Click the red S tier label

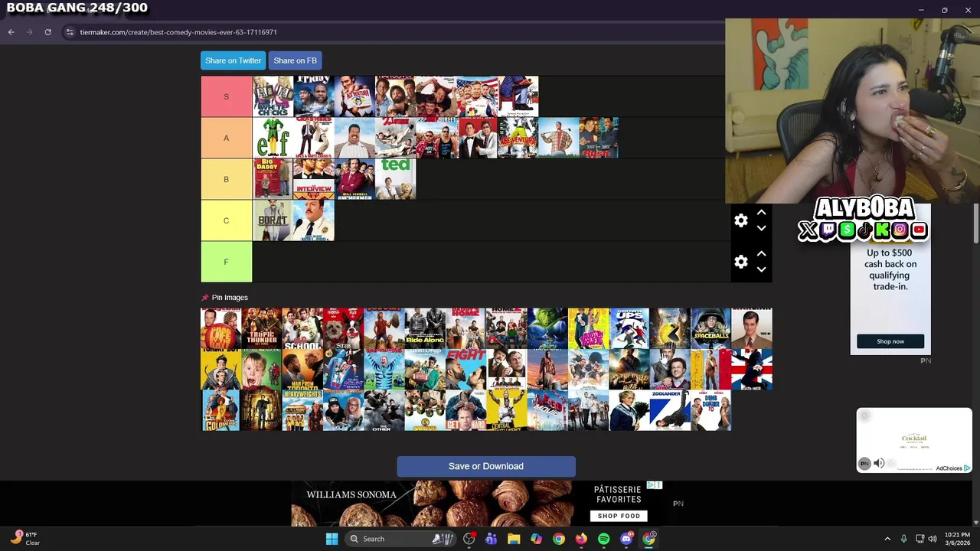(x=226, y=96)
